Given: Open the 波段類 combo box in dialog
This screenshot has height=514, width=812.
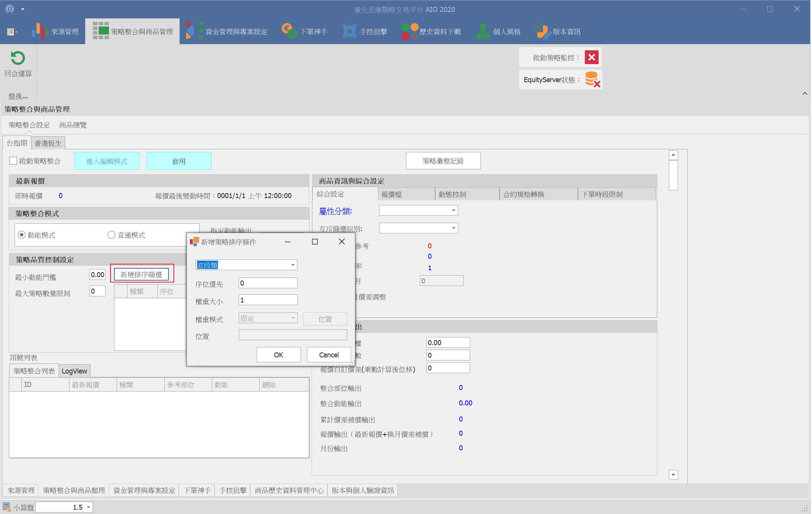Looking at the screenshot, I should tap(293, 265).
